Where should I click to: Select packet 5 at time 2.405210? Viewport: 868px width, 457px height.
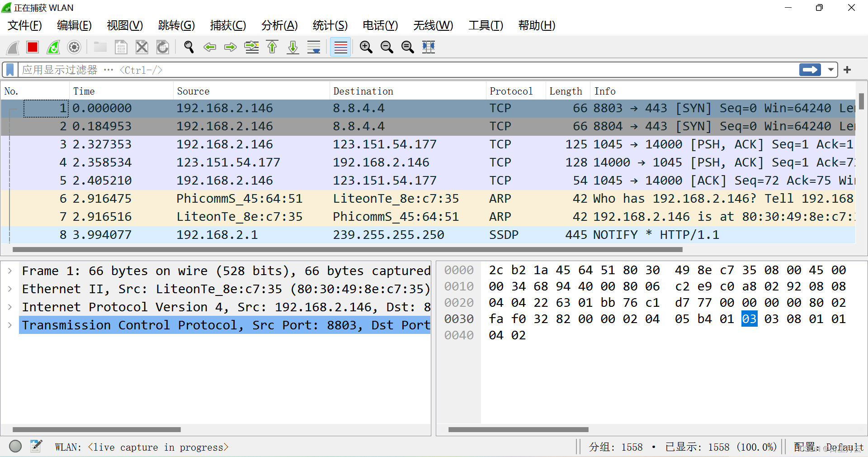[428, 181]
